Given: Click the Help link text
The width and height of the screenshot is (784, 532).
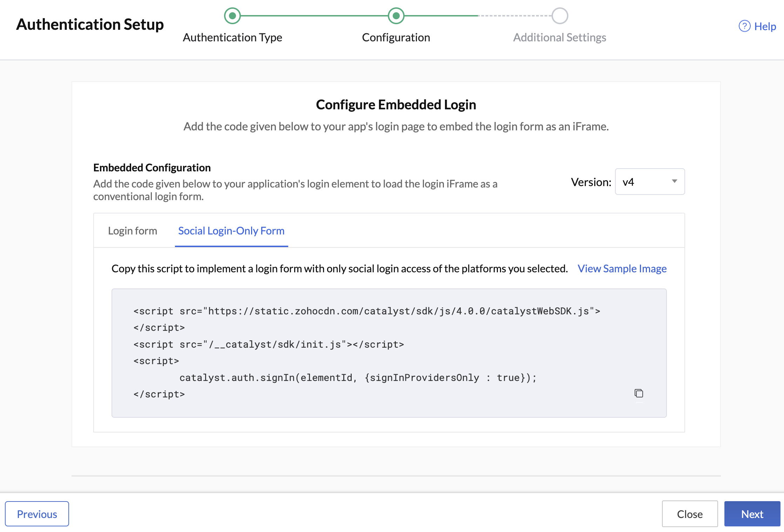Looking at the screenshot, I should click(765, 26).
